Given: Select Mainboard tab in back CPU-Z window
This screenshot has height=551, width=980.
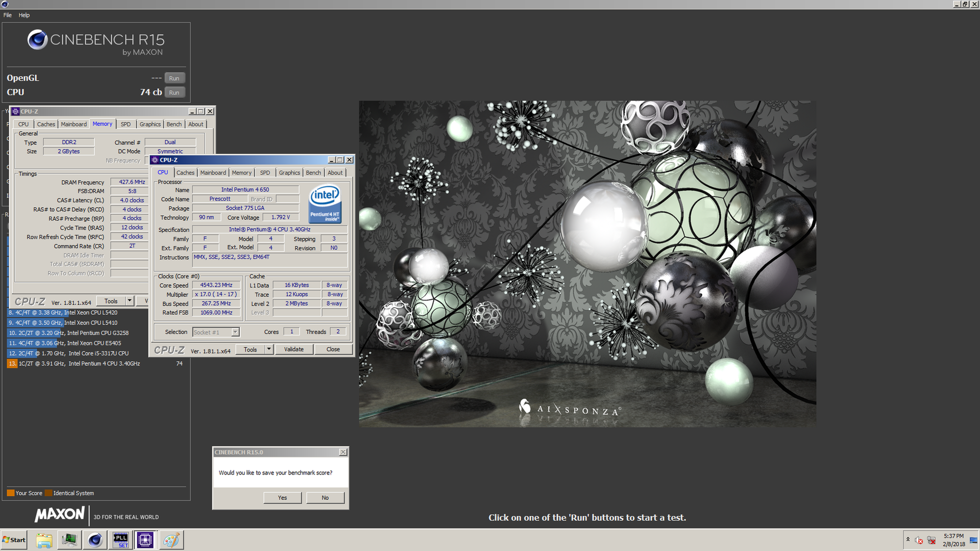Looking at the screenshot, I should point(73,124).
